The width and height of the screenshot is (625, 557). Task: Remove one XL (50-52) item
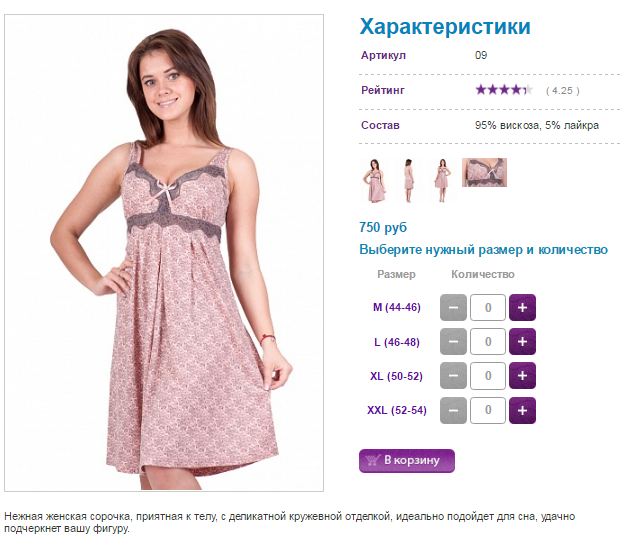[x=453, y=376]
